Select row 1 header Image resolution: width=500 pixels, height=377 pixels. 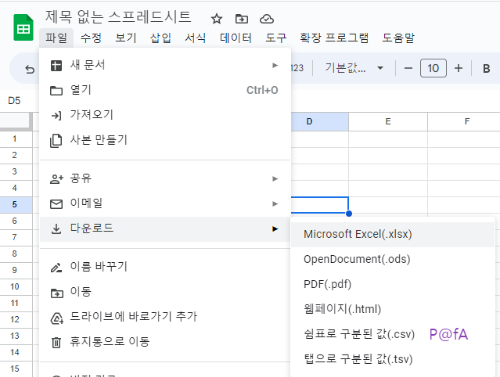pos(15,139)
